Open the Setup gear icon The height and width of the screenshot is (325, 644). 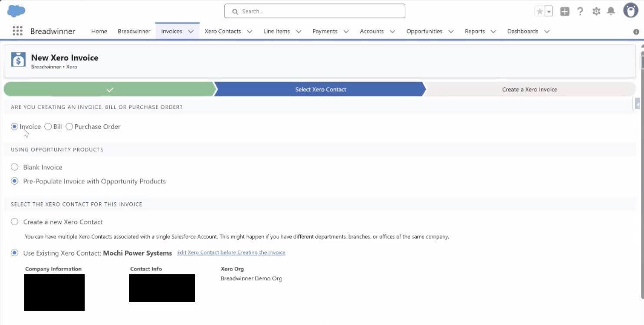click(596, 12)
